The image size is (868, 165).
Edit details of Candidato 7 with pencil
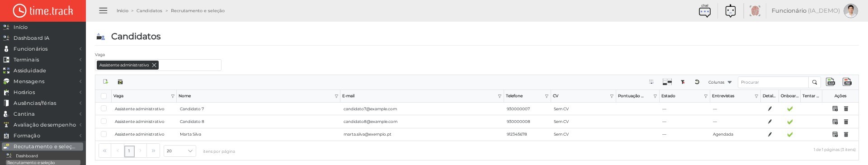pyautogui.click(x=770, y=109)
